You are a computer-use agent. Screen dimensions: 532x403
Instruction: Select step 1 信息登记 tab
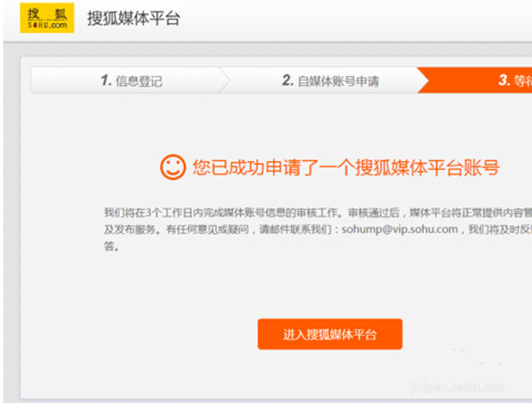pyautogui.click(x=131, y=81)
